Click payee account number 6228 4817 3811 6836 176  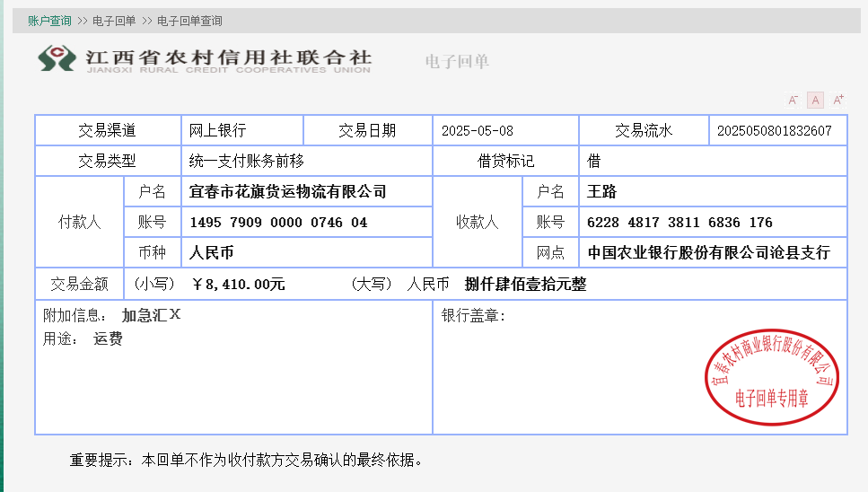pos(679,223)
